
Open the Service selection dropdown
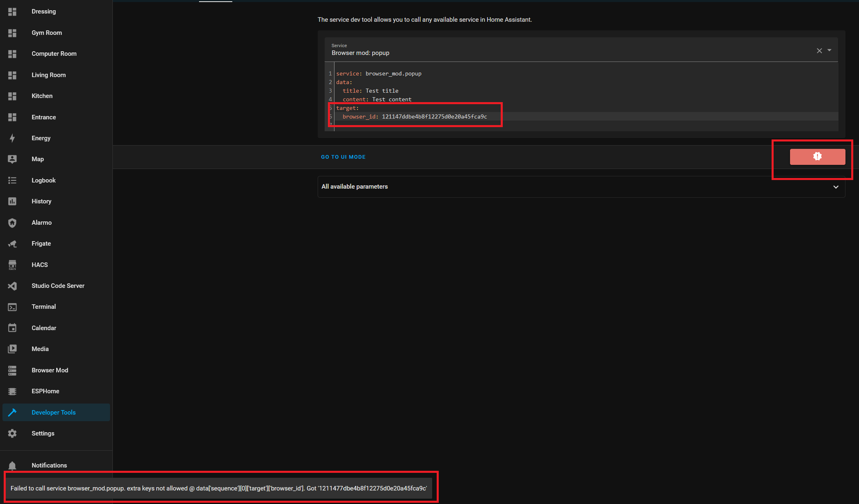coord(830,50)
